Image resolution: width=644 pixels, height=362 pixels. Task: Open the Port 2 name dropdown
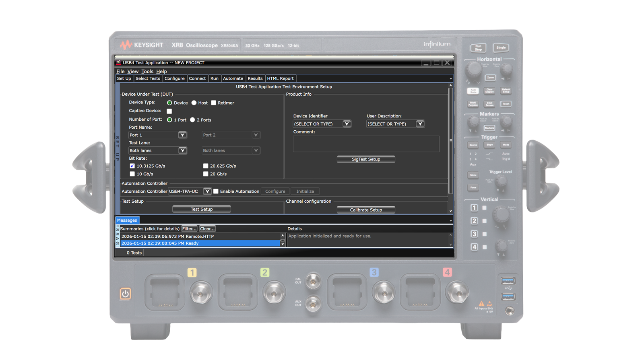pyautogui.click(x=256, y=135)
